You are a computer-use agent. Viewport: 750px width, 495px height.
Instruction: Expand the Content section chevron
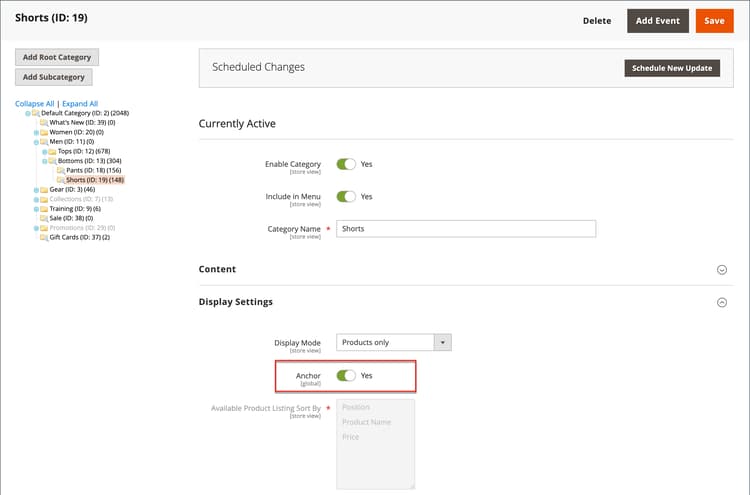(722, 269)
